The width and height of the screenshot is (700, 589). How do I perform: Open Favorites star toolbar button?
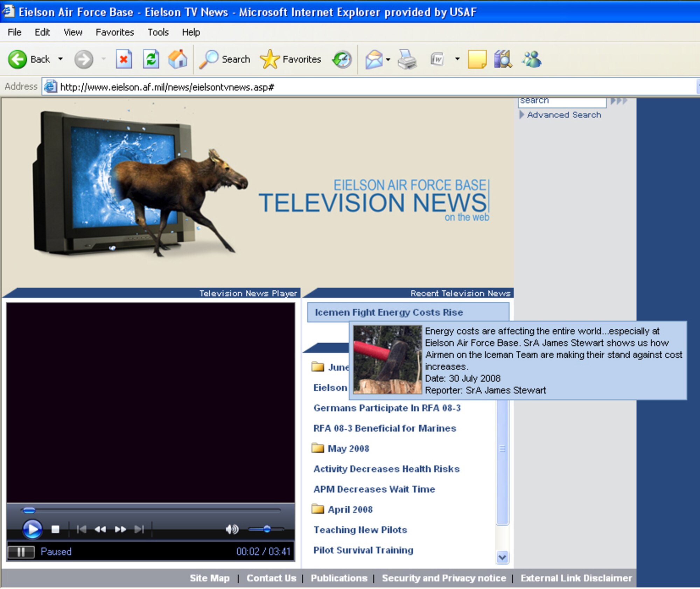[x=290, y=59]
